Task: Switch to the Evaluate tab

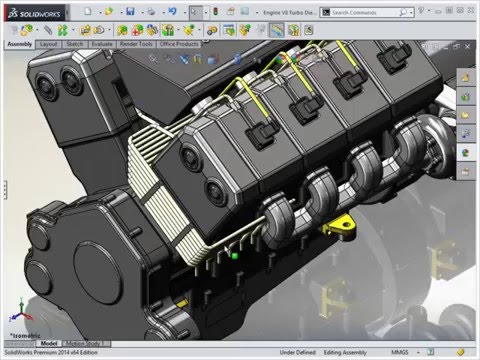Action: pos(102,44)
